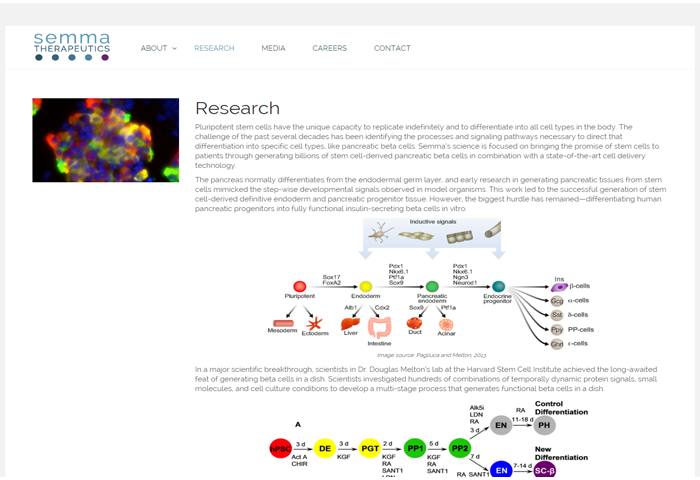Click the Liver organ icon
Viewport: 700px width, 480px height.
pyautogui.click(x=350, y=323)
